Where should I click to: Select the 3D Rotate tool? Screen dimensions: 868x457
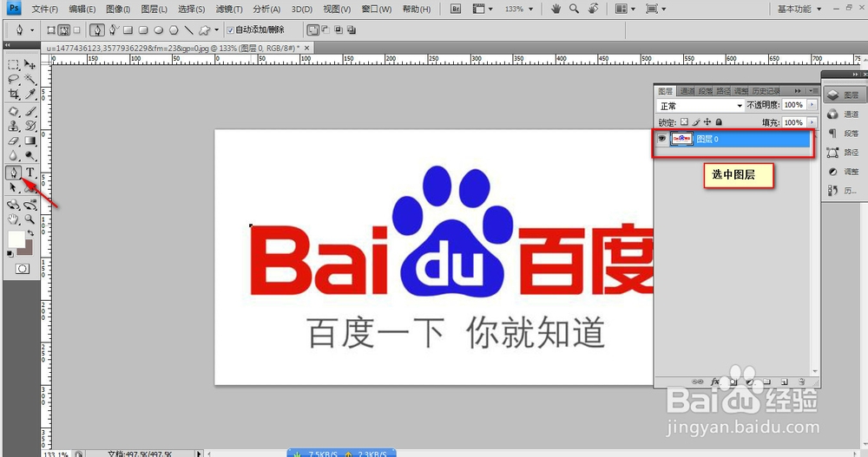[x=13, y=205]
